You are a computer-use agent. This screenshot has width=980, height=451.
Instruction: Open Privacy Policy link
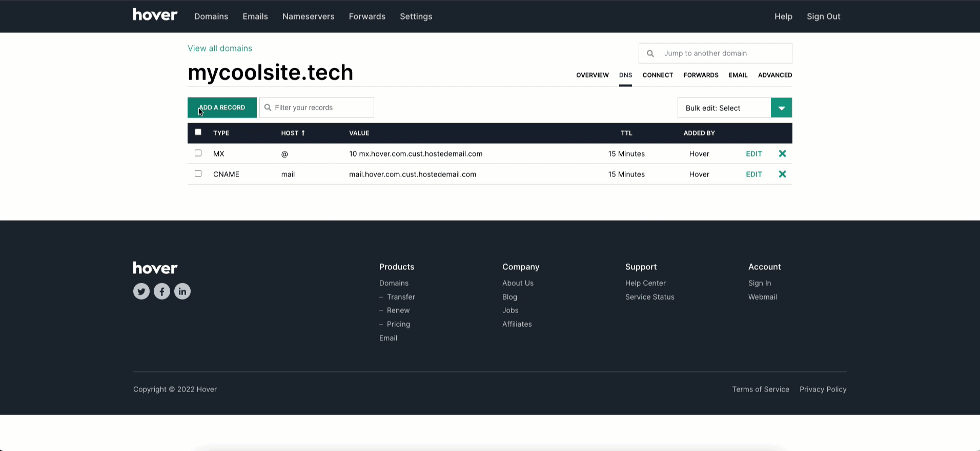[x=823, y=389]
